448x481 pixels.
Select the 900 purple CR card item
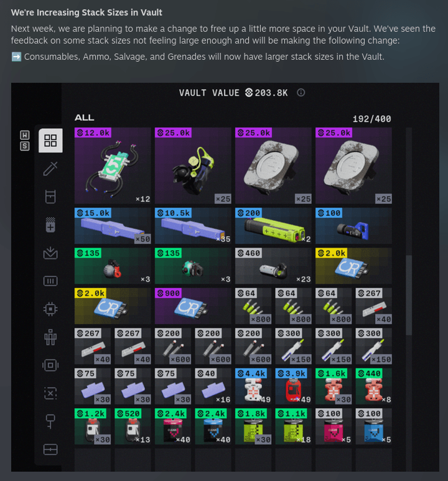(193, 306)
